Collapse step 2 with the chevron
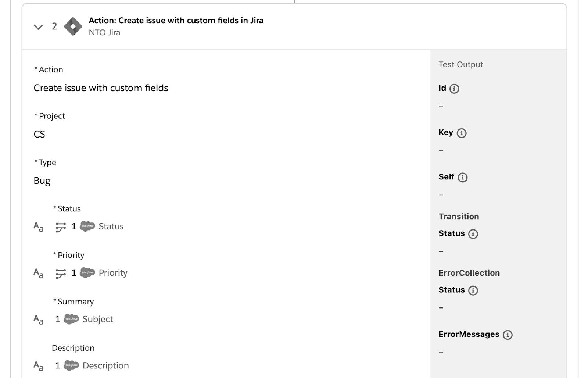 (x=38, y=27)
